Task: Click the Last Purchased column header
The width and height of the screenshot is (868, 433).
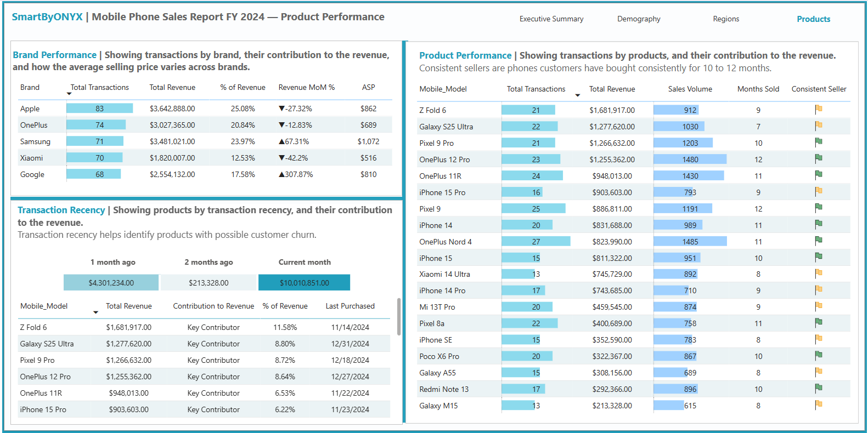Action: pyautogui.click(x=350, y=306)
